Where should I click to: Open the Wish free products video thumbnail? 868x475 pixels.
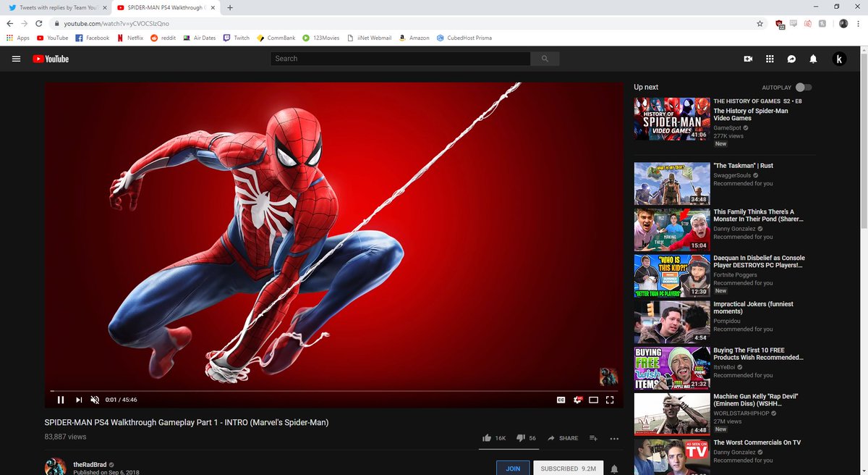click(x=672, y=368)
